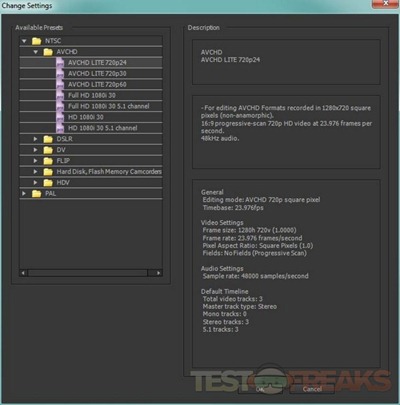
Task: Collapse the AVCHD folder triangle
Action: click(x=35, y=52)
